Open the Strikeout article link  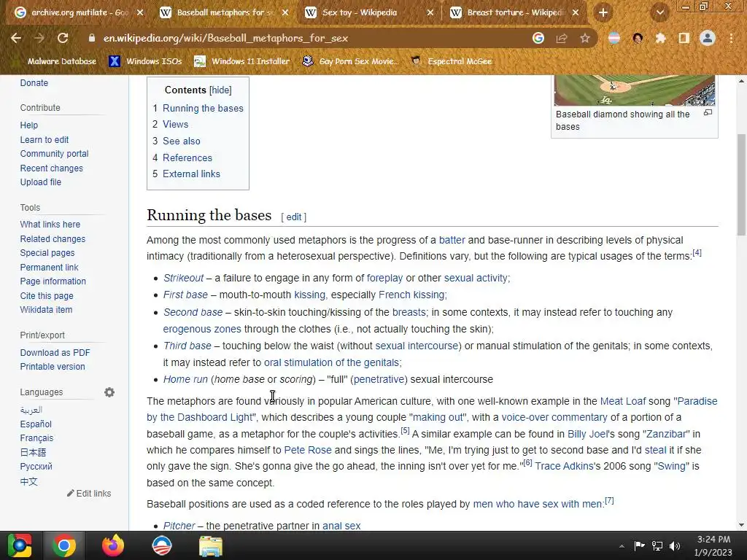[183, 278]
